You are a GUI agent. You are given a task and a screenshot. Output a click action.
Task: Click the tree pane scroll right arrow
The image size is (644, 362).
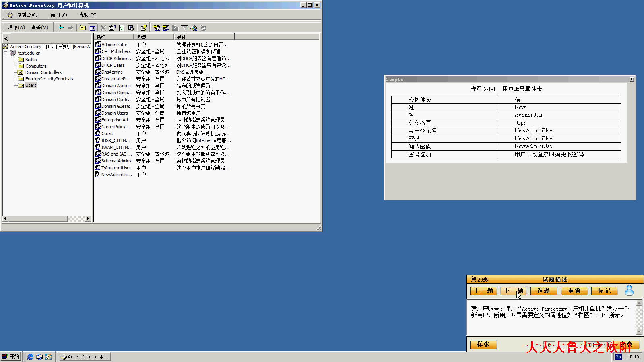(x=88, y=219)
